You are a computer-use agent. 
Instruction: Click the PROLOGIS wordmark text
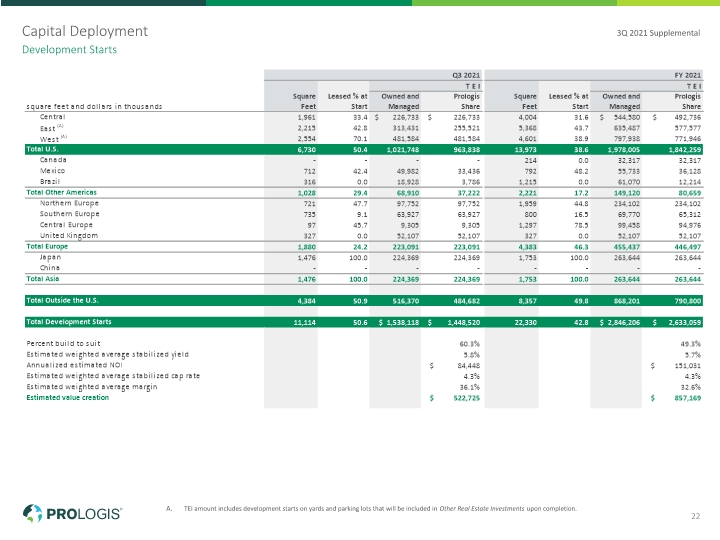pyautogui.click(x=84, y=514)
